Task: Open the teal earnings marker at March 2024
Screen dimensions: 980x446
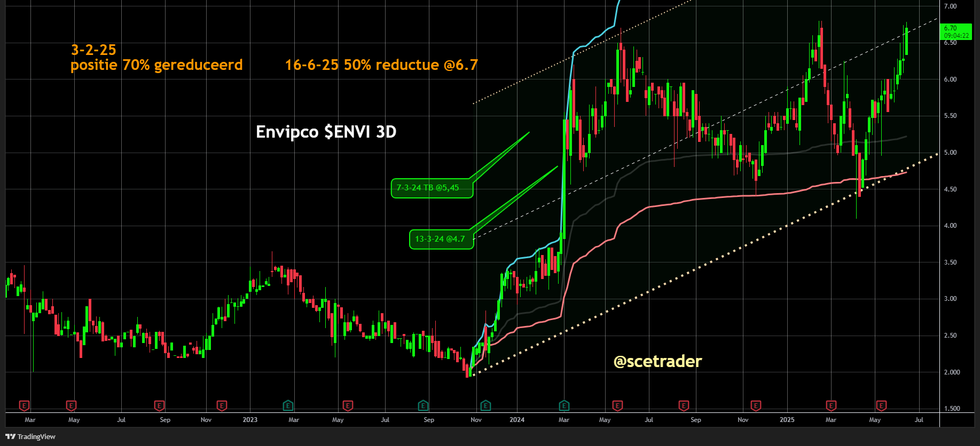Action: [564, 406]
